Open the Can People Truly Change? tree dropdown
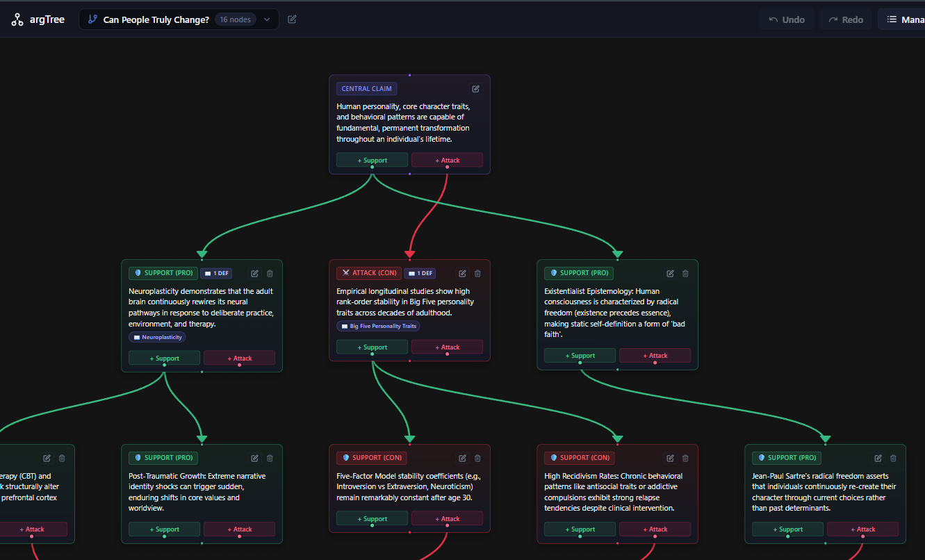Viewport: 925px width, 560px height. tap(179, 19)
